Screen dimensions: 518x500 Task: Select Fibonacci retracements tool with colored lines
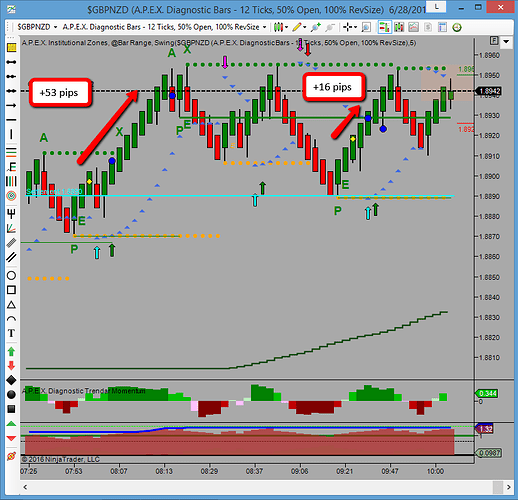[11, 152]
